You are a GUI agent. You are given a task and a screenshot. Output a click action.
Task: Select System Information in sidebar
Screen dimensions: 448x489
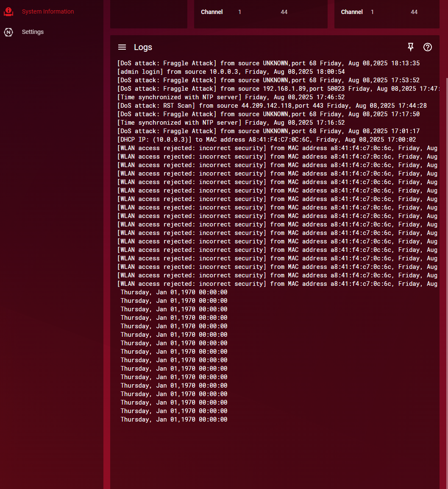click(x=48, y=11)
